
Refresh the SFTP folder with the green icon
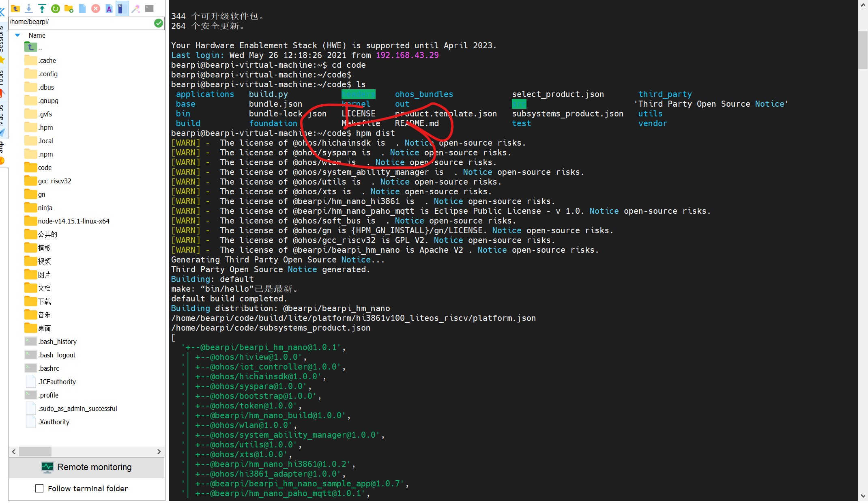tap(56, 9)
